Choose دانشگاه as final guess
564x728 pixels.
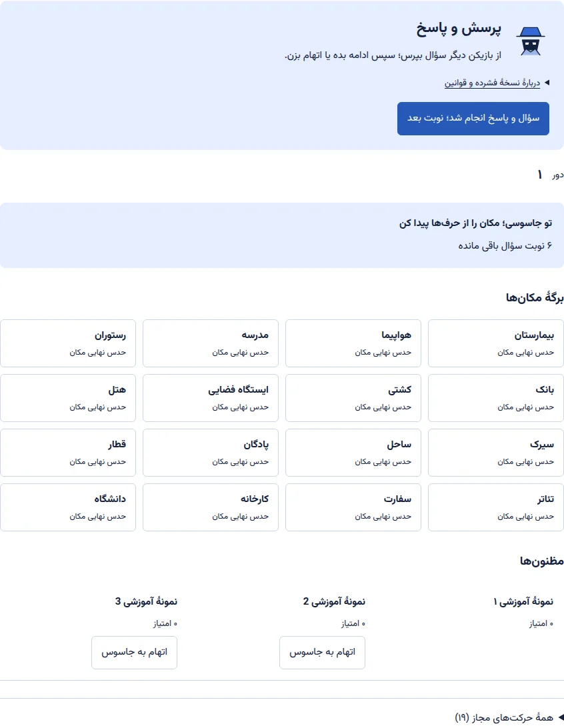point(68,507)
